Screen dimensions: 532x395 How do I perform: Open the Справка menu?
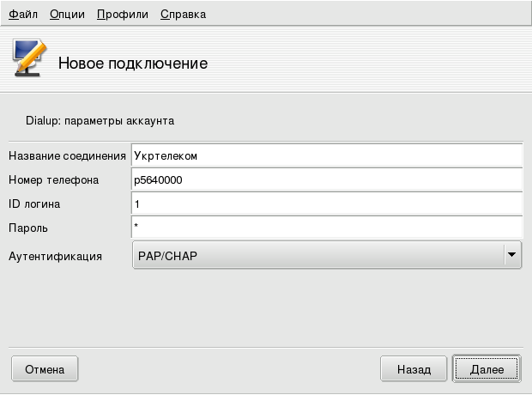(183, 15)
